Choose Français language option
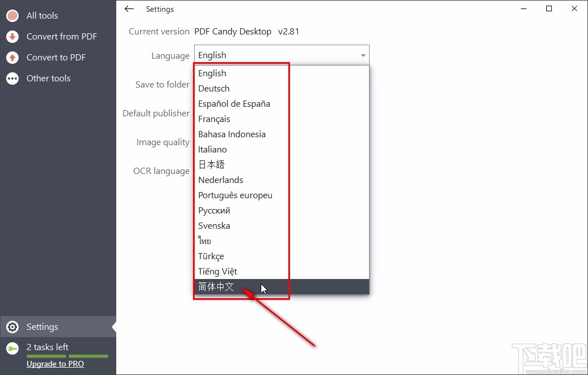Viewport: 588px width, 375px height. [282, 119]
